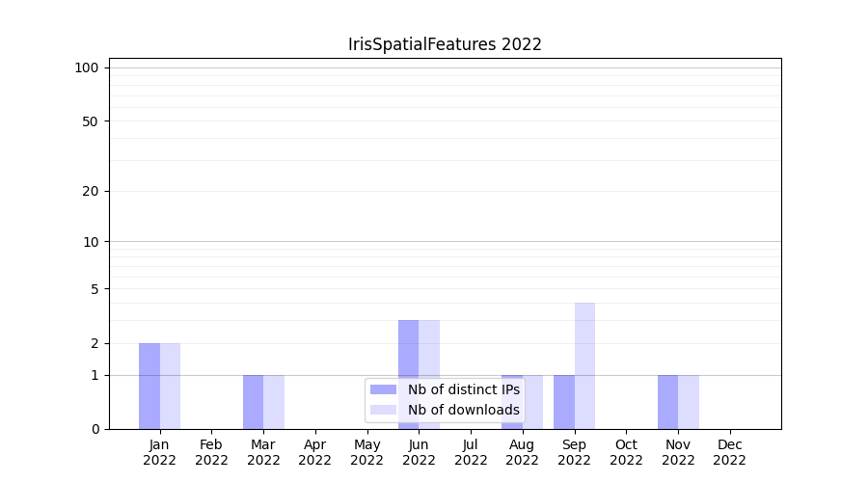868x482 pixels.
Task: Click the 'Nb of downloads' legend swatch
Action: coord(383,410)
